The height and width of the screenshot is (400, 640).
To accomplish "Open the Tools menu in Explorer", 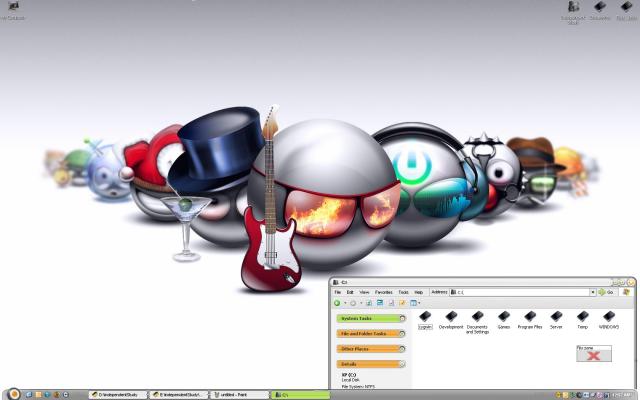I will [403, 292].
